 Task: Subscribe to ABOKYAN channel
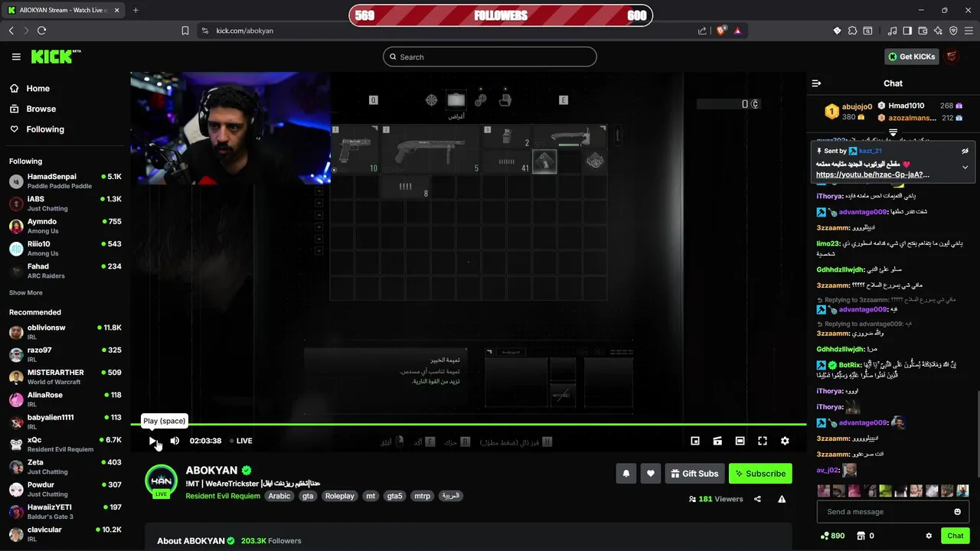click(x=760, y=474)
